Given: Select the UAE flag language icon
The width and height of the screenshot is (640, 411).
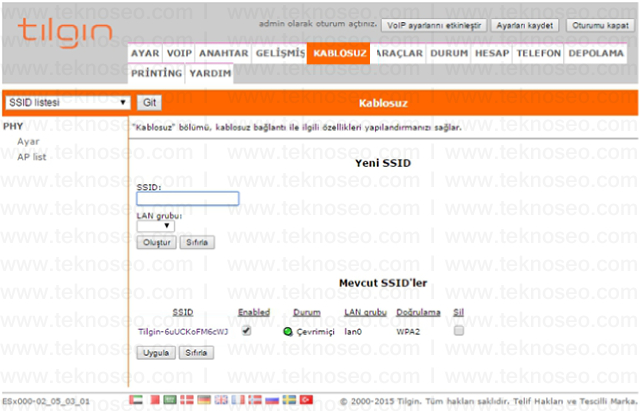Looking at the screenshot, I should pyautogui.click(x=136, y=400).
